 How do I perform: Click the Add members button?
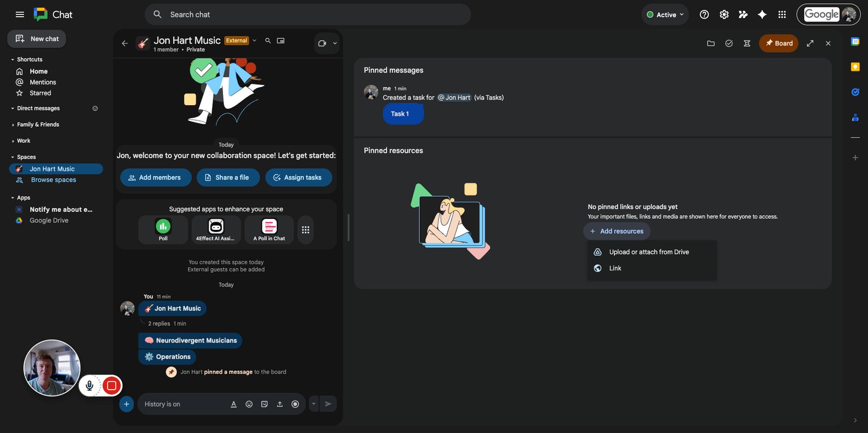(x=156, y=178)
